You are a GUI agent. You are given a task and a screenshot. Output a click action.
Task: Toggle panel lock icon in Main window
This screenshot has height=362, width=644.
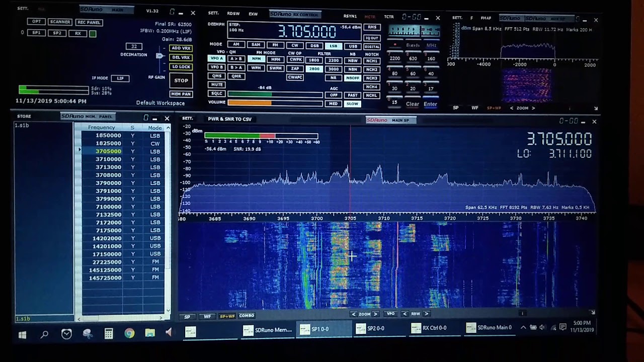point(172,12)
